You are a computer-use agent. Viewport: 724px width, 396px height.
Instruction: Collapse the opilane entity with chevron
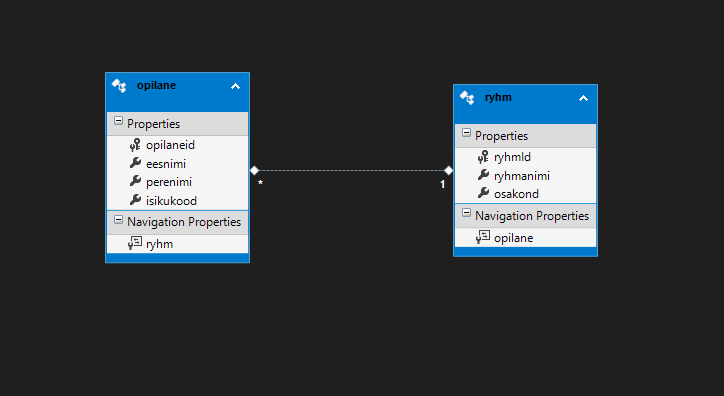(x=235, y=86)
